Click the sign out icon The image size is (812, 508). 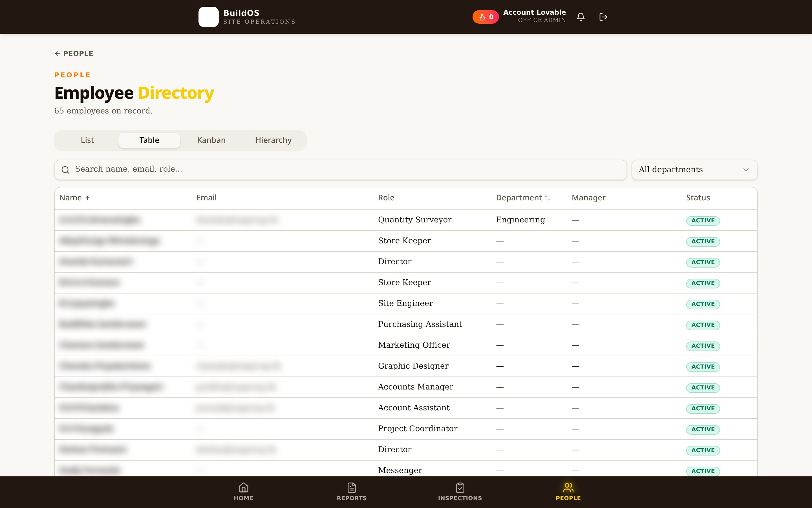(x=603, y=17)
